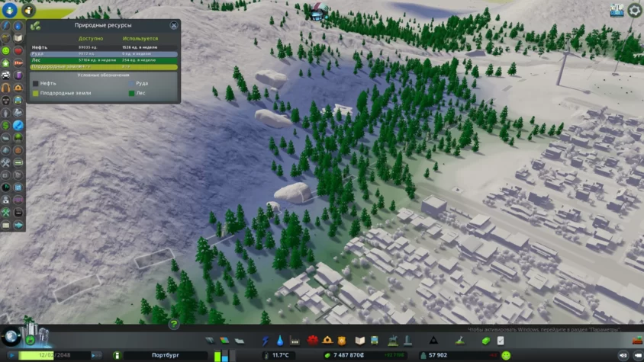Open the Traffic info view car icon
644x362 pixels.
point(5,75)
